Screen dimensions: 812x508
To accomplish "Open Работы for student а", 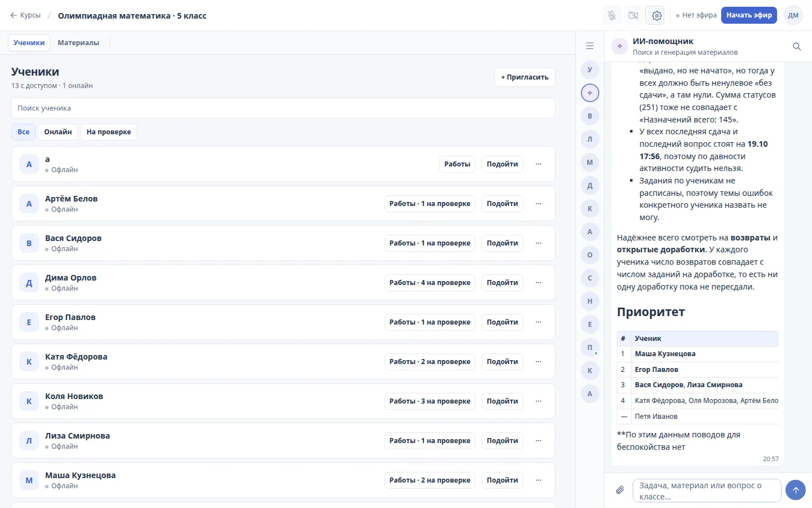I will tap(457, 164).
